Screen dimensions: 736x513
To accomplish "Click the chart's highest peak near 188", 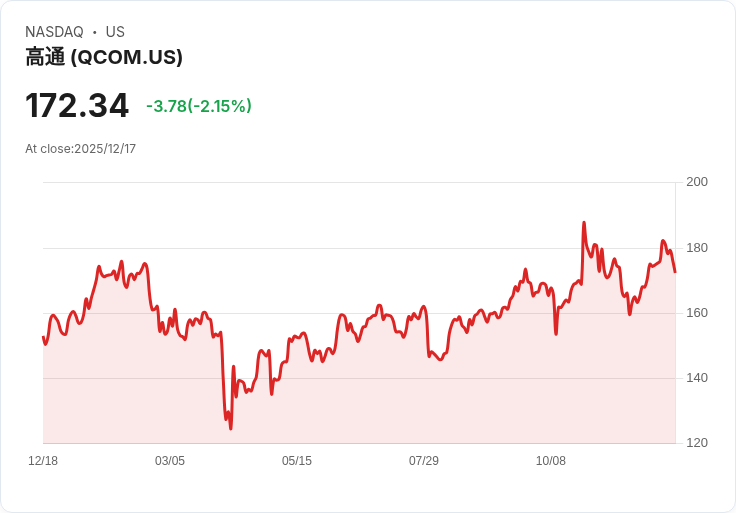I will 584,222.
